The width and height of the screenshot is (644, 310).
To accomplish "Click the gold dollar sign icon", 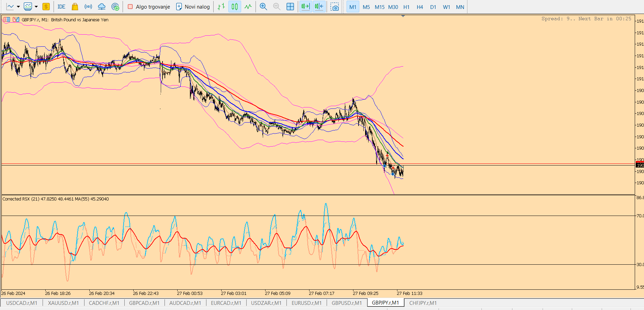I will pyautogui.click(x=46, y=7).
